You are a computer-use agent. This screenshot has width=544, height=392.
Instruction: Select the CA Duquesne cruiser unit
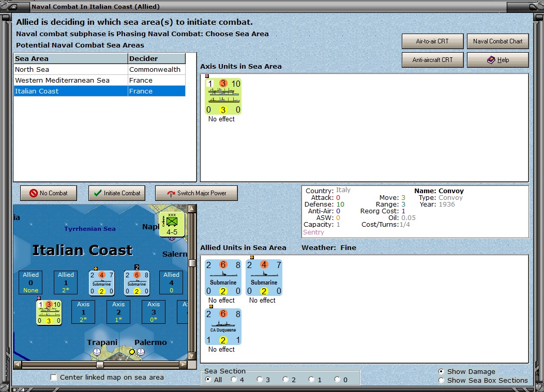(223, 327)
